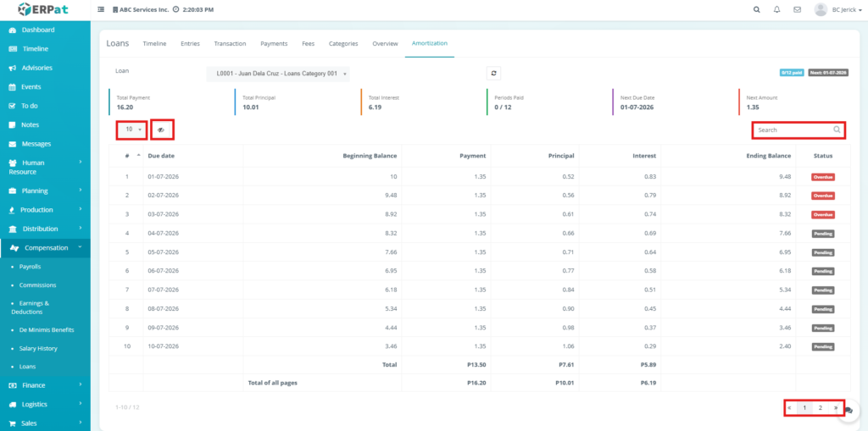Sort table by the # column header
868x431 pixels.
(127, 156)
